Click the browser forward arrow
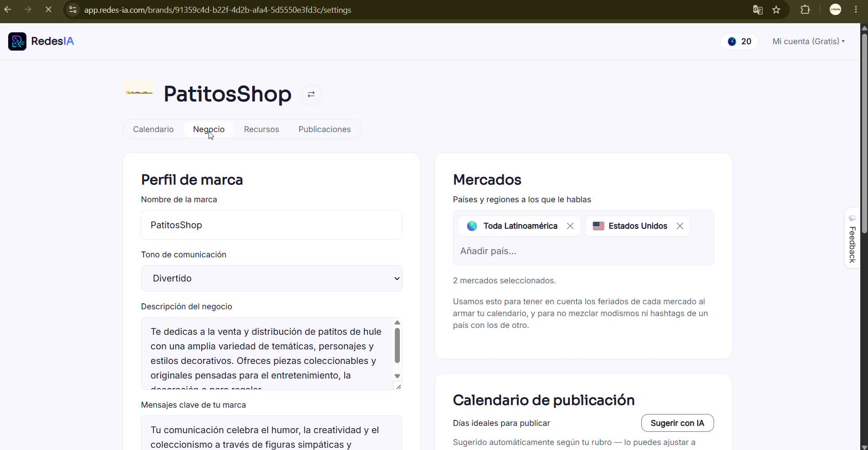 (28, 10)
